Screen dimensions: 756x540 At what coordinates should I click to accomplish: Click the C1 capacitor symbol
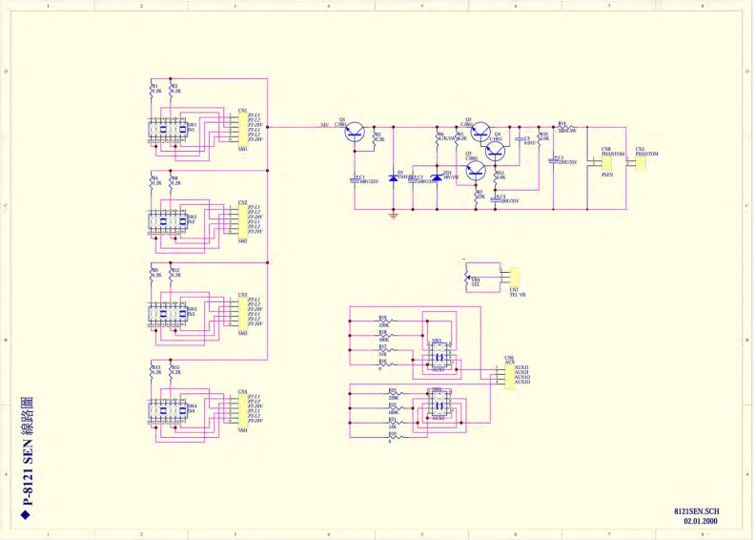[355, 178]
